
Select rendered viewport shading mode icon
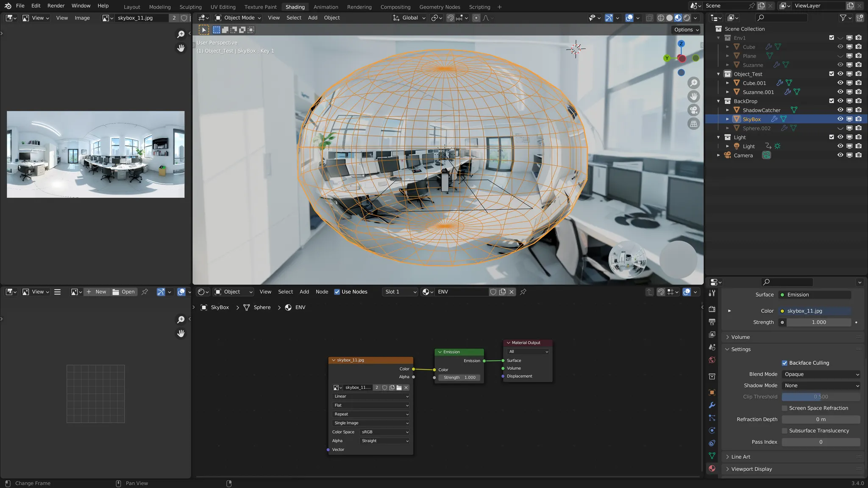click(x=687, y=18)
